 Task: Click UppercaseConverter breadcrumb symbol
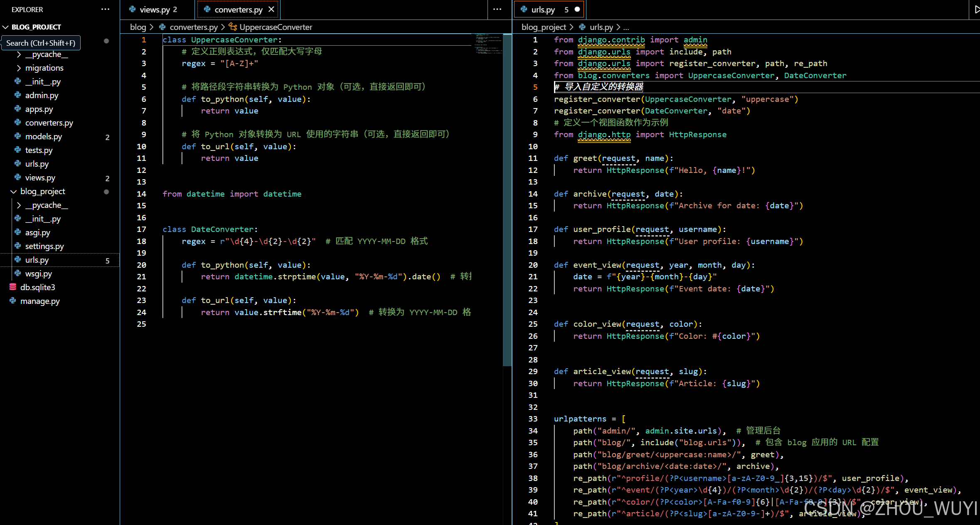[276, 27]
